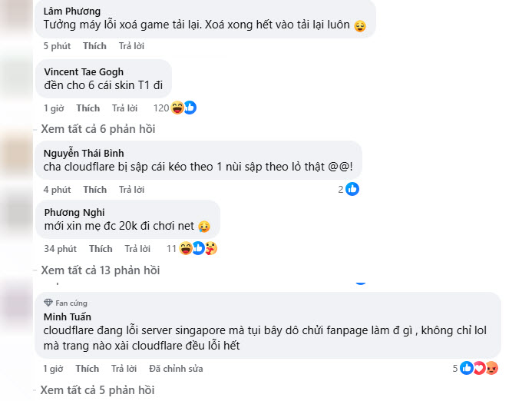This screenshot has width=532, height=401.
Task: Expand "Xem tất cả 13 phản hồi" replies
Action: click(101, 270)
